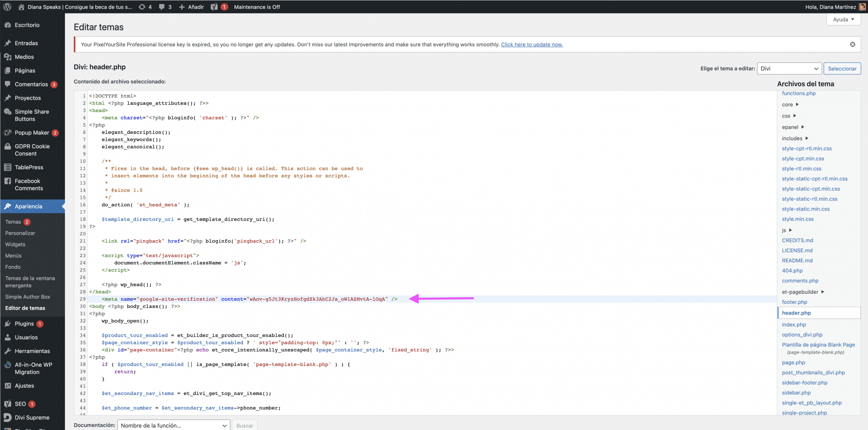Click the Divi Supreme icon
868x430 pixels.
[8, 417]
